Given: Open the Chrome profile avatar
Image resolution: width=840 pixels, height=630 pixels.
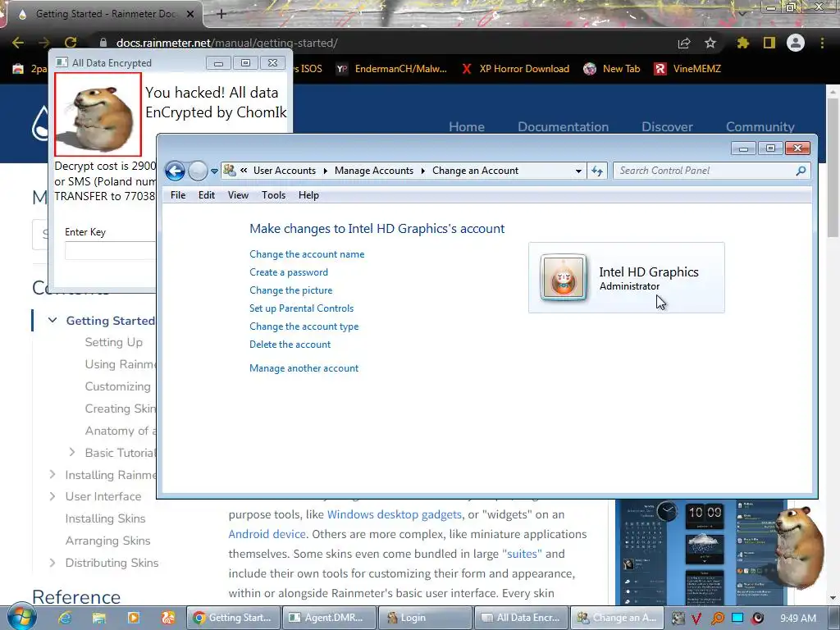Looking at the screenshot, I should [x=796, y=43].
